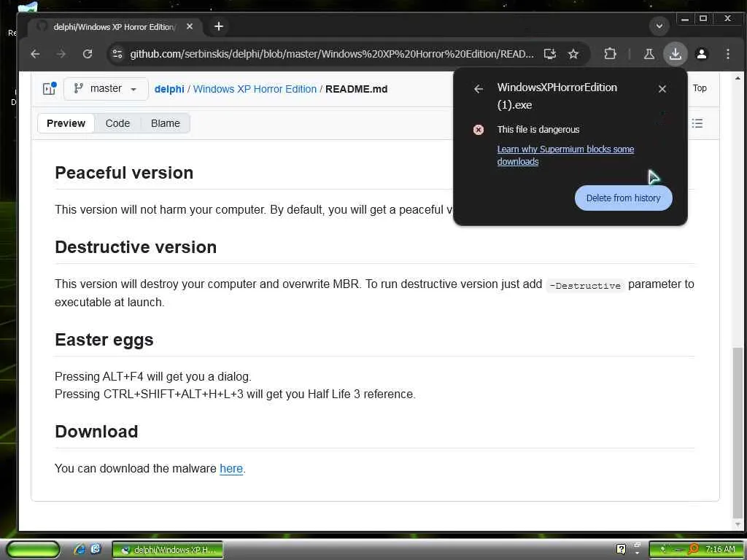747x560 pixels.
Task: Select delphi/Windows XP H... taskbar button
Action: [168, 550]
